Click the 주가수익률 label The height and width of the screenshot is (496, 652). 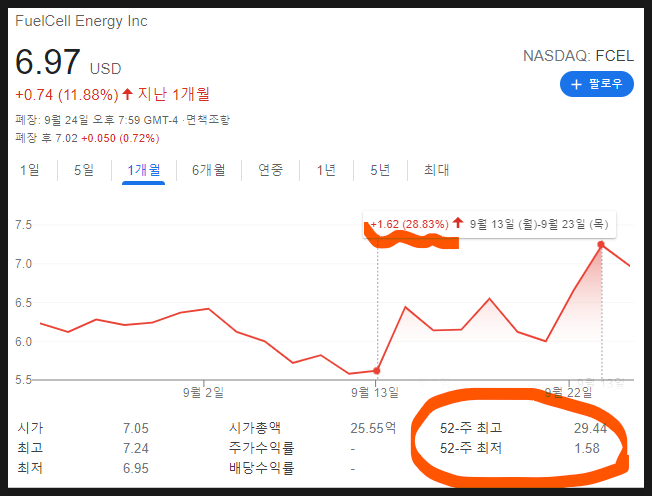pyautogui.click(x=261, y=448)
